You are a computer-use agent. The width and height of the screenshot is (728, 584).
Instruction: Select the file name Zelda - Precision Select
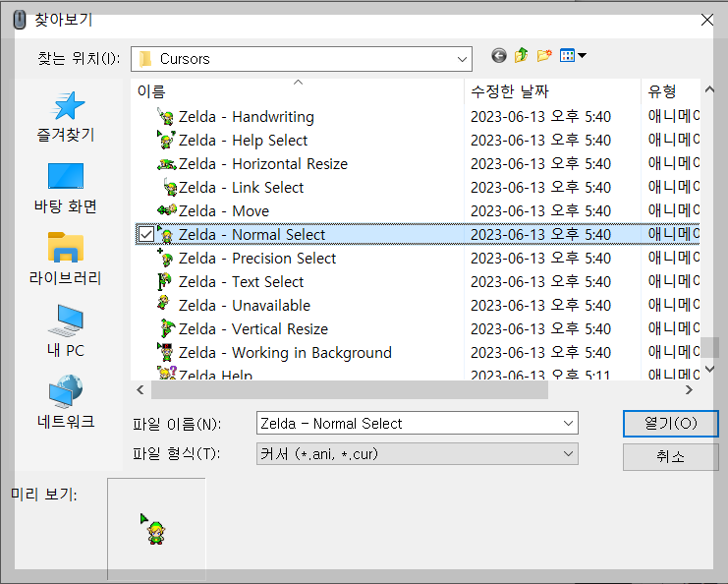point(257,259)
